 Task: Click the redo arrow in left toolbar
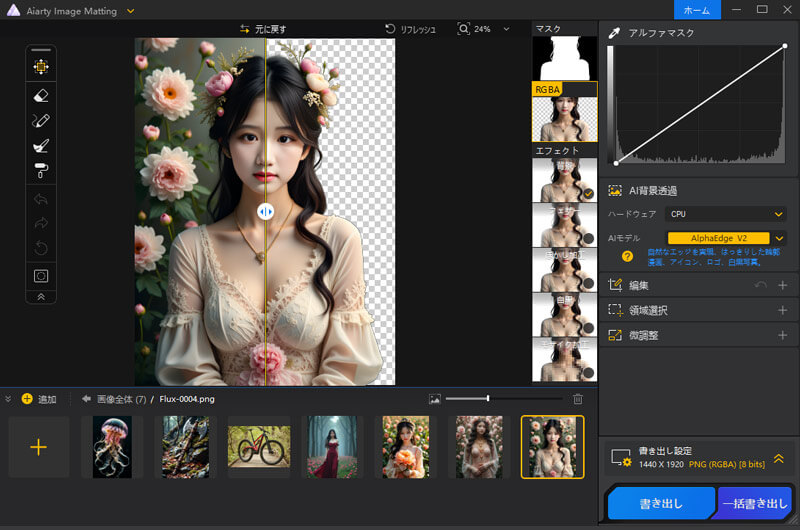tap(41, 223)
